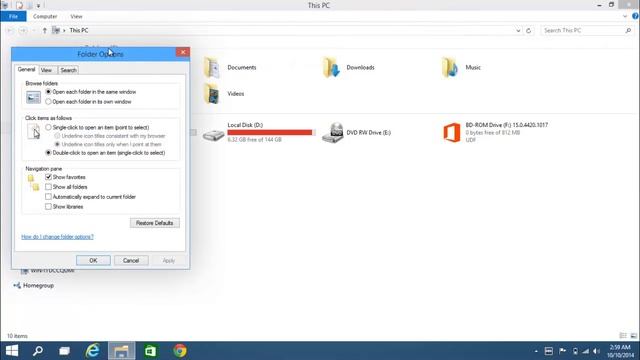
Task: Open the taskbar Search magnifier
Action: click(x=38, y=351)
